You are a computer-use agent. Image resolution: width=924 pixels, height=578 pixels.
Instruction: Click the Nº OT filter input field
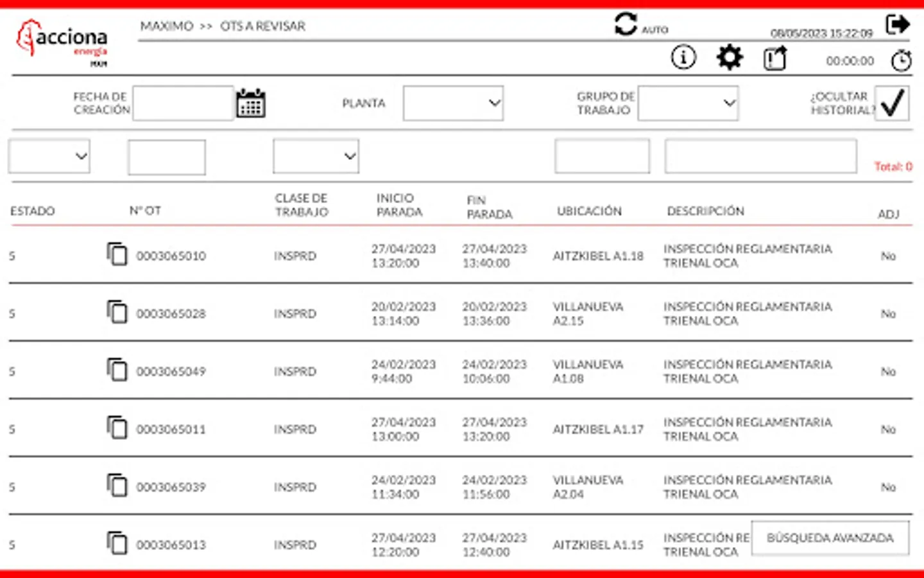(167, 157)
